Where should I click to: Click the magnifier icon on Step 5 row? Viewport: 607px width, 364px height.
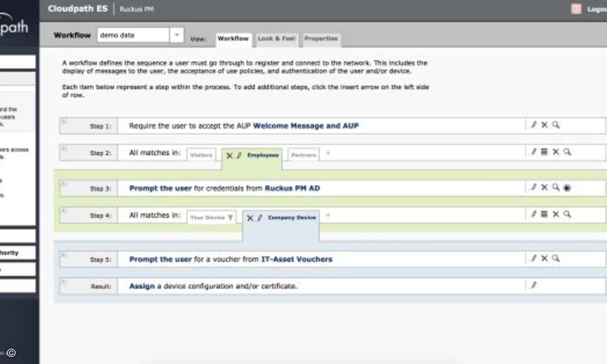pos(556,258)
